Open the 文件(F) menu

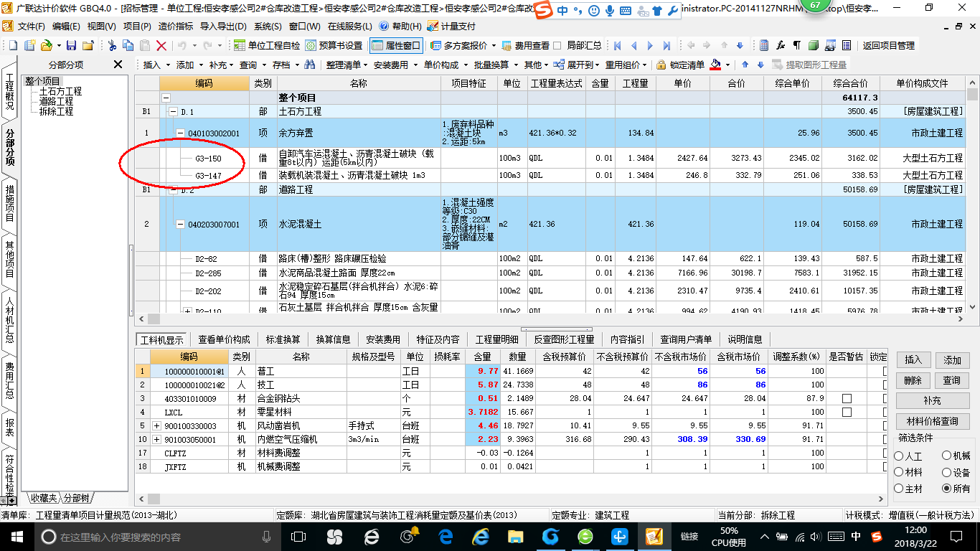[x=30, y=26]
